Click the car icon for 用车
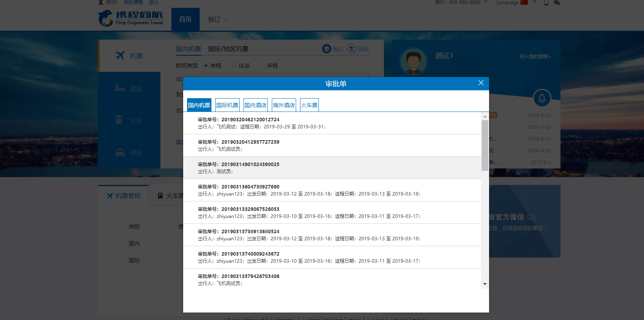The image size is (644, 320). [120, 153]
